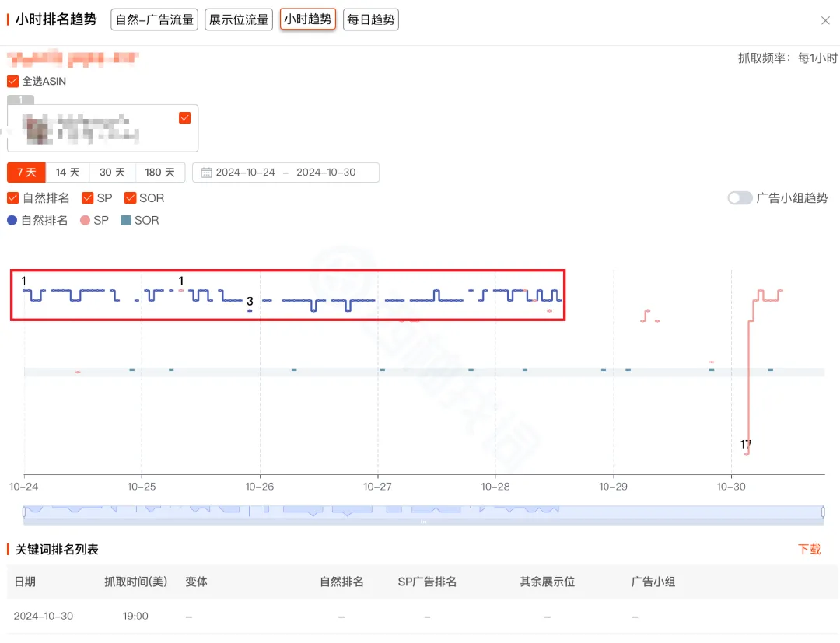Click the 其余展示位 column header
Viewport: 840px width, 643px height.
point(547,582)
